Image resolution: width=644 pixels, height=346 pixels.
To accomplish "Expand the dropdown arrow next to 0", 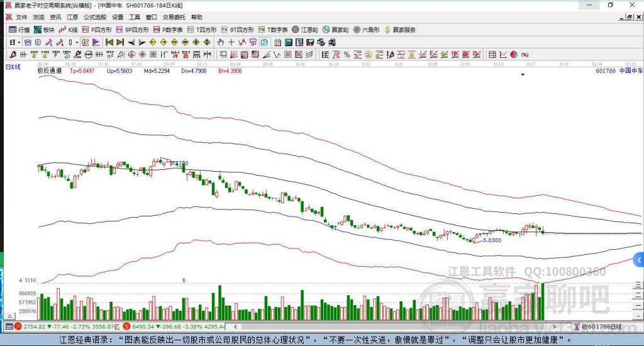I will (77, 42).
